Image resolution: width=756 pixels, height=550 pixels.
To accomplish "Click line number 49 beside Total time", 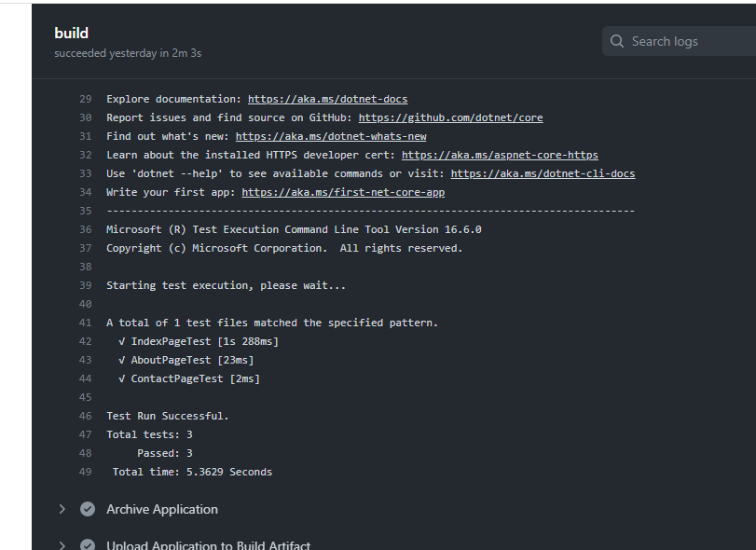I will point(86,472).
